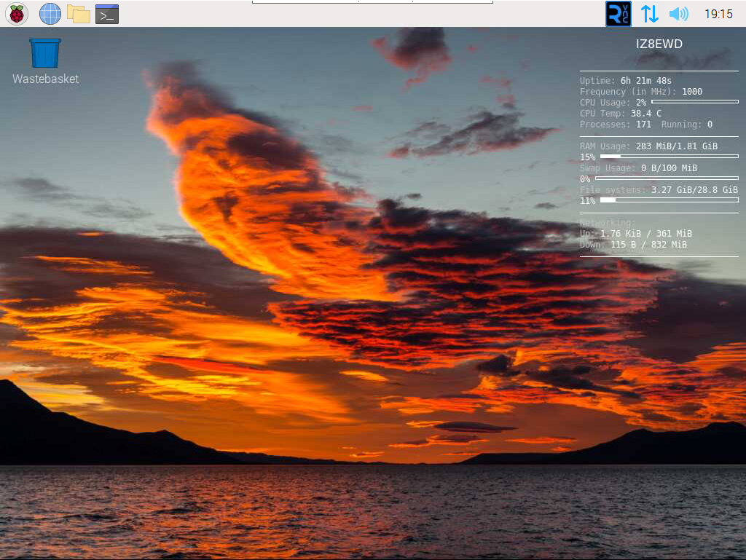This screenshot has width=746, height=560.
Task: Click the IZ8EWD title on the widget
Action: [x=659, y=44]
